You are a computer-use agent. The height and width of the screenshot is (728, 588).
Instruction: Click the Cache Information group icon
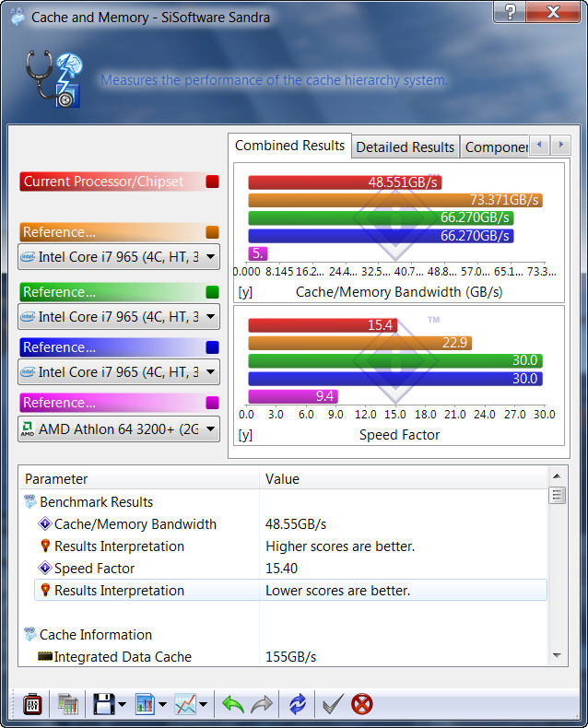[x=30, y=634]
